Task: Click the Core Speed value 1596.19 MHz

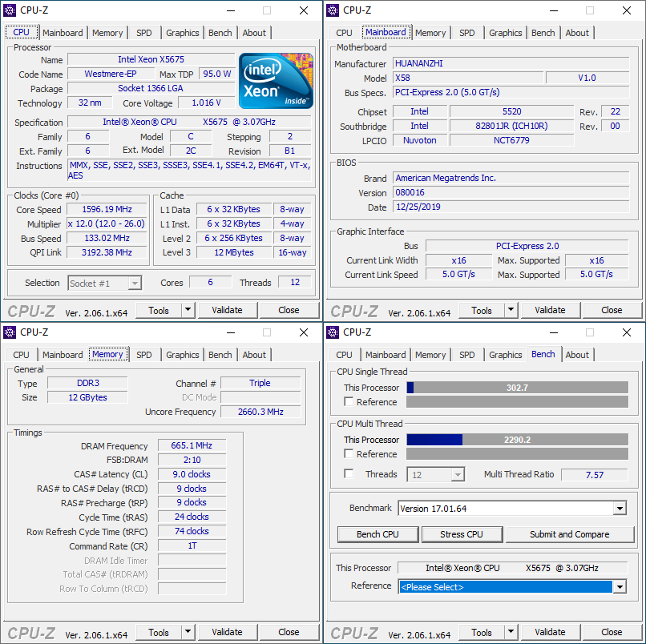Action: coord(107,209)
